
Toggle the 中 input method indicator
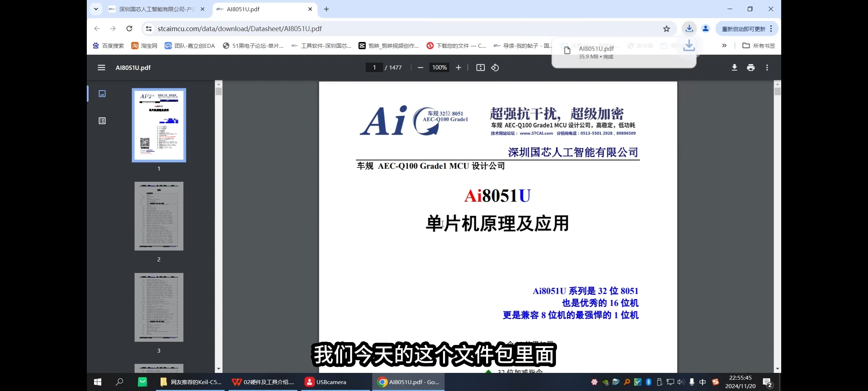coord(702,382)
